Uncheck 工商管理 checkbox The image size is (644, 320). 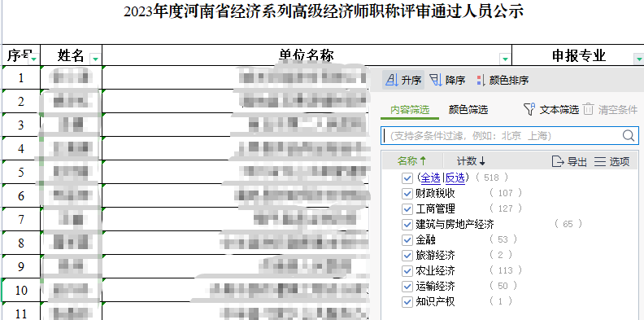click(407, 209)
